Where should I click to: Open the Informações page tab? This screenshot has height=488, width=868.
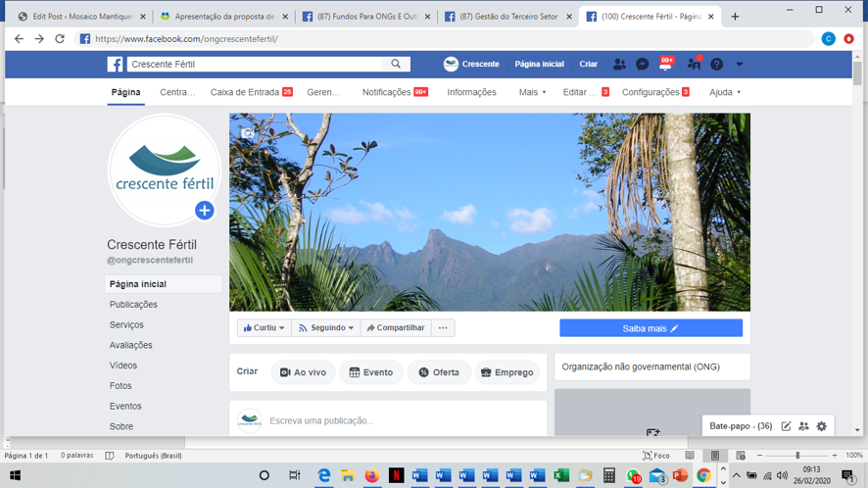[471, 92]
